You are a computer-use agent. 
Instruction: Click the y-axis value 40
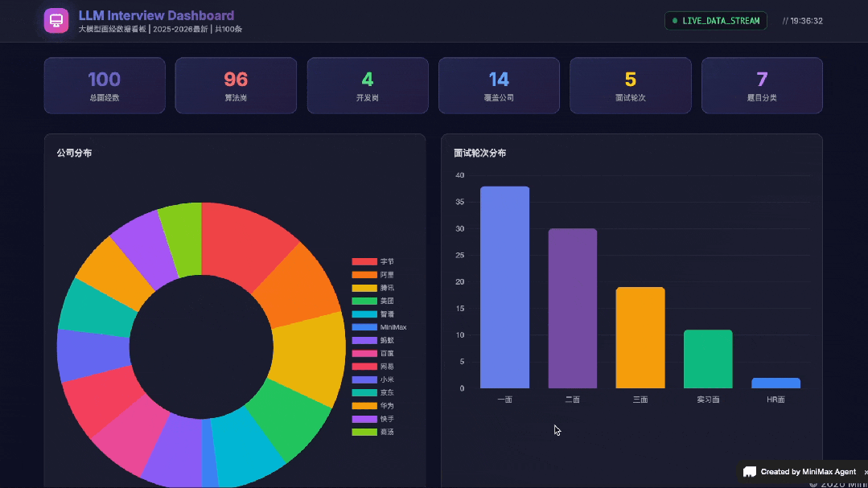[x=459, y=175]
